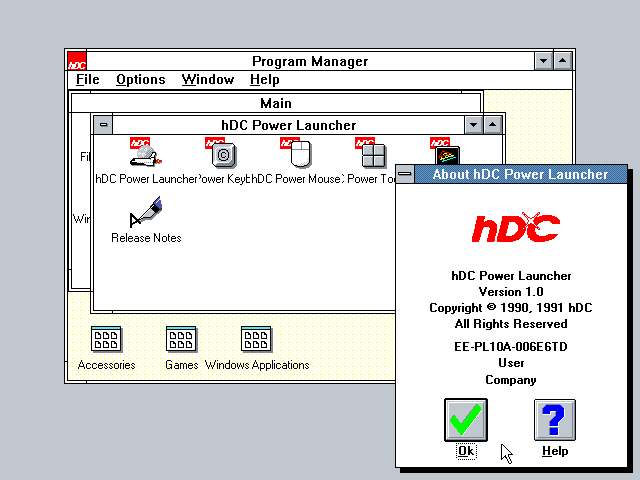Select the colorful monitor program icon

pyautogui.click(x=444, y=151)
